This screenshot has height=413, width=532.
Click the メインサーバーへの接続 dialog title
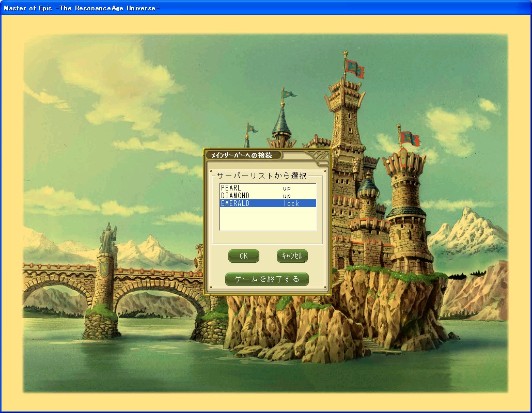pyautogui.click(x=242, y=155)
